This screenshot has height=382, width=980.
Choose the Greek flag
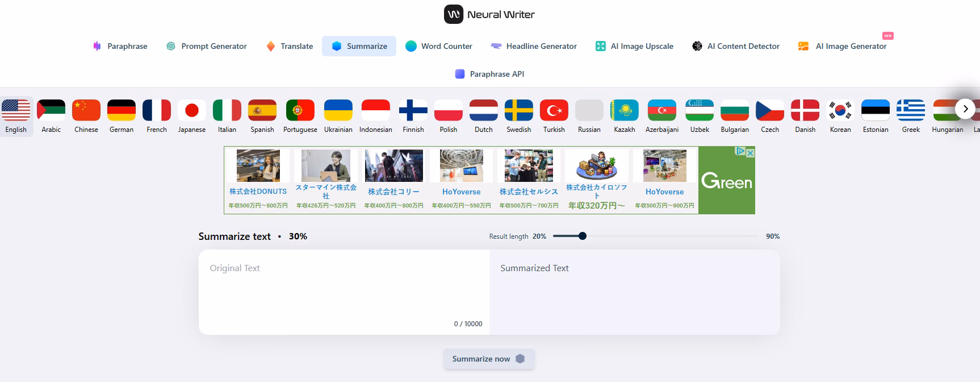[x=911, y=110]
